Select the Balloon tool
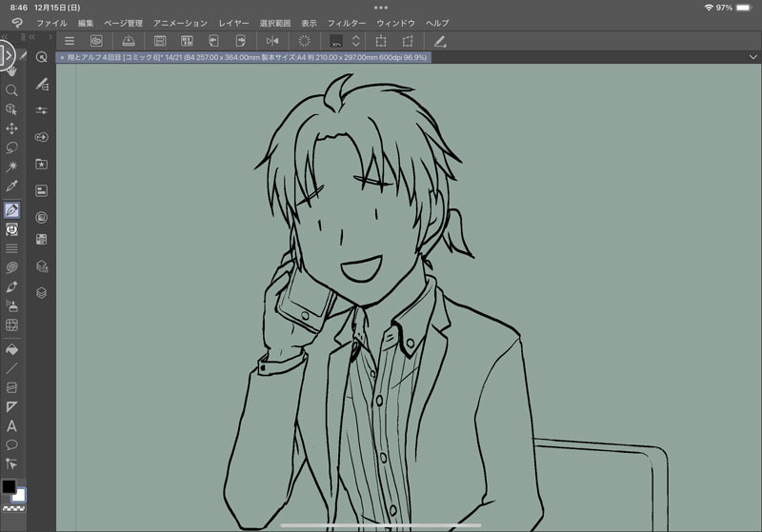 click(x=12, y=444)
